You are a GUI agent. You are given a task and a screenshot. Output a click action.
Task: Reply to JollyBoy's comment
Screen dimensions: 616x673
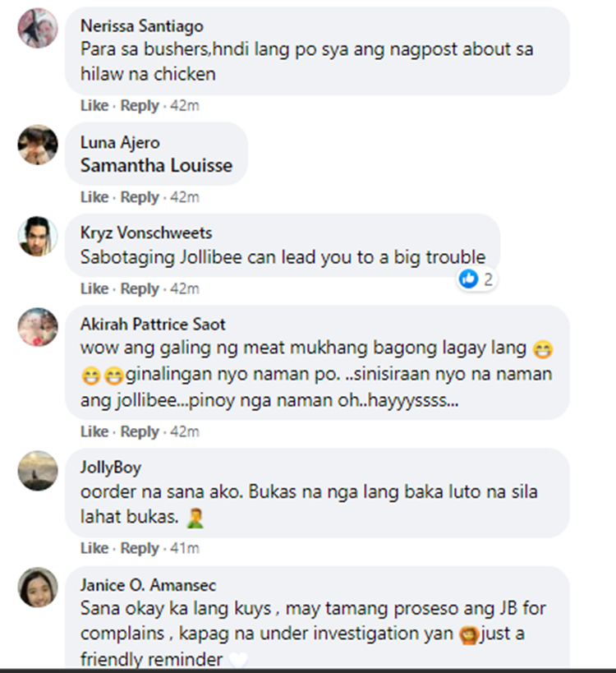pyautogui.click(x=140, y=548)
